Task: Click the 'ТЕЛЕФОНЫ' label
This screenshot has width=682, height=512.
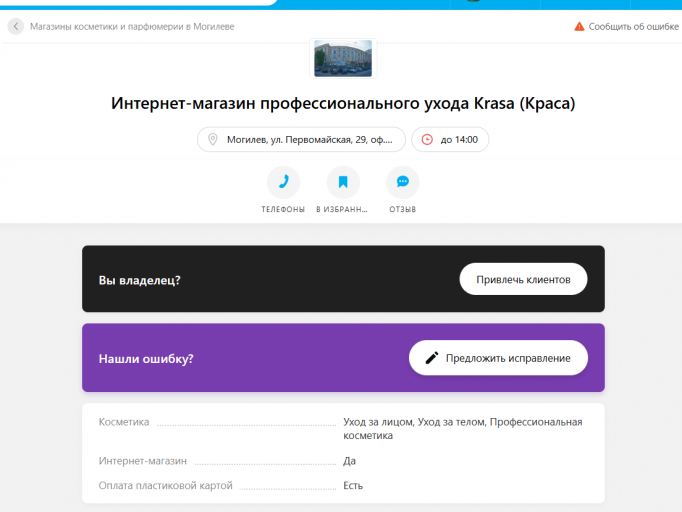Action: pos(283,209)
